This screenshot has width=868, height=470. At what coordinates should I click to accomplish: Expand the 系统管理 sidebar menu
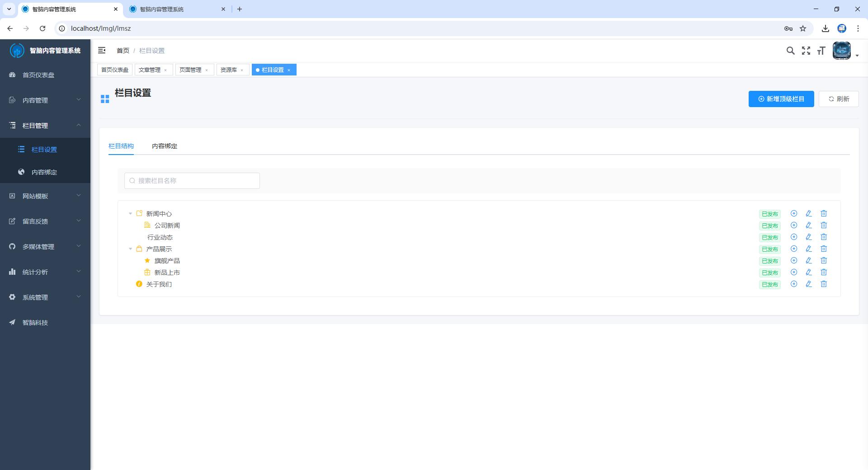tap(45, 297)
